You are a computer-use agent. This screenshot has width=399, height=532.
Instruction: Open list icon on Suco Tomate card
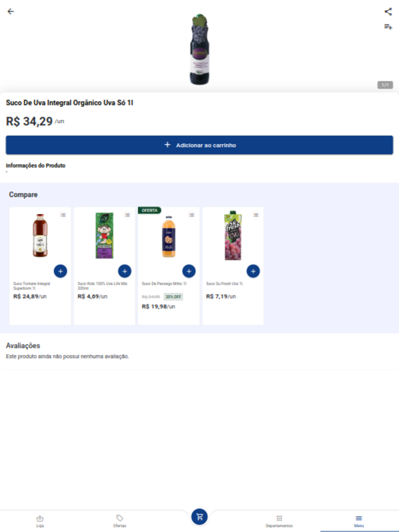click(x=63, y=215)
